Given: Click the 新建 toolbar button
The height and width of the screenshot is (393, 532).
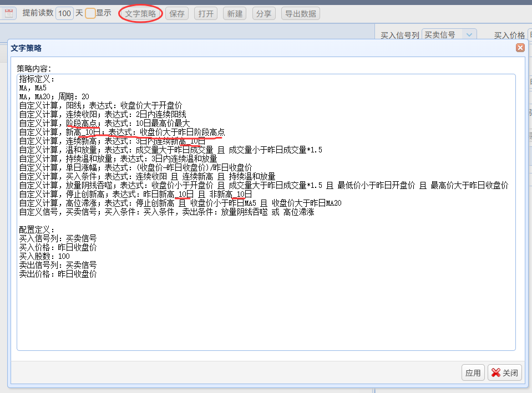Looking at the screenshot, I should [x=235, y=13].
